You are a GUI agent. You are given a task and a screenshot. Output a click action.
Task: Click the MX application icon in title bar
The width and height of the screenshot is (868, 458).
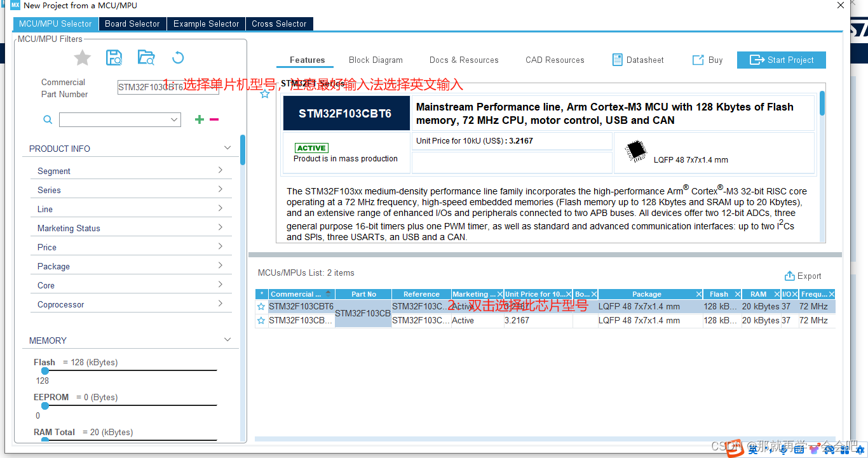tap(15, 5)
